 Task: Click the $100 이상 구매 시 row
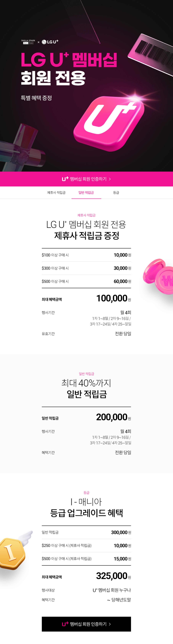[86, 255]
